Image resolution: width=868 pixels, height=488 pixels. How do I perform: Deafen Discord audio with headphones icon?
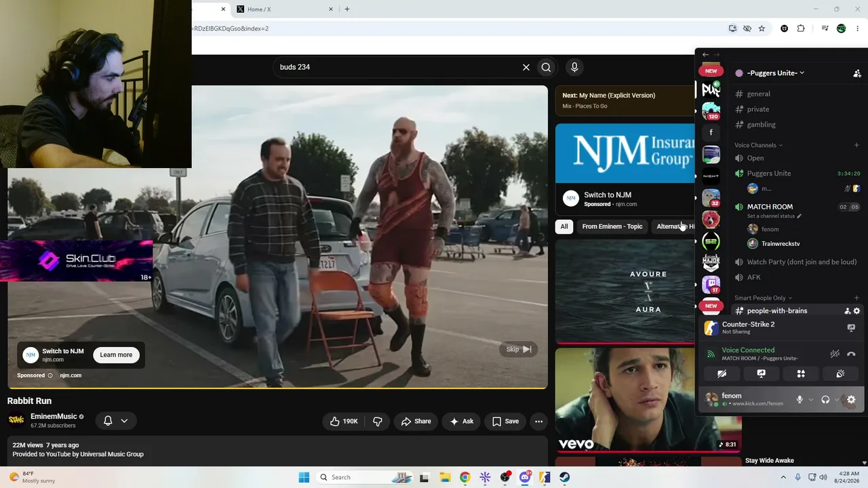pos(825,400)
